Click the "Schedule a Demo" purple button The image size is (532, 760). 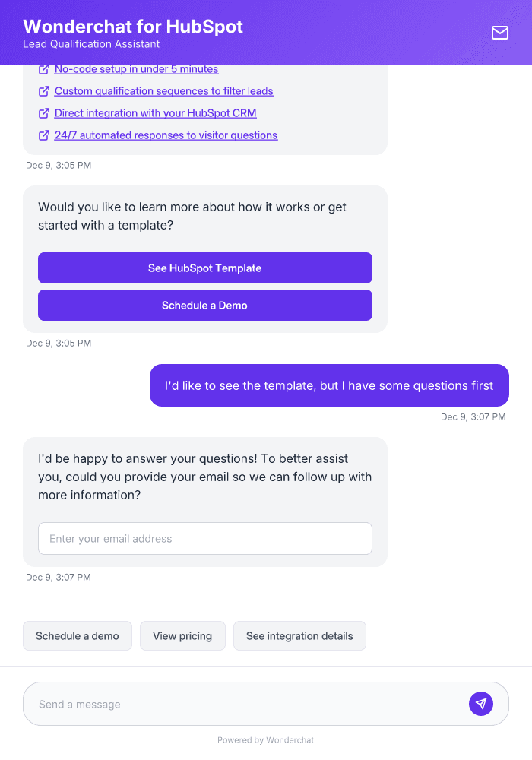click(204, 305)
